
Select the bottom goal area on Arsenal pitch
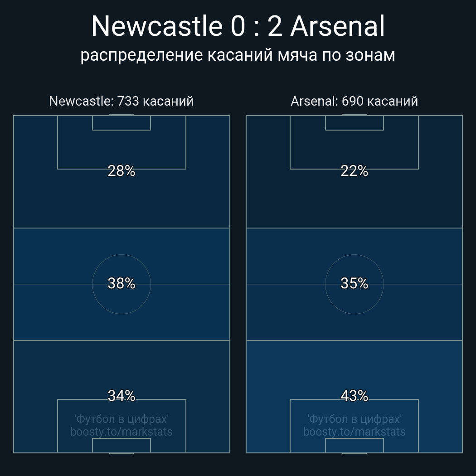[x=354, y=445]
